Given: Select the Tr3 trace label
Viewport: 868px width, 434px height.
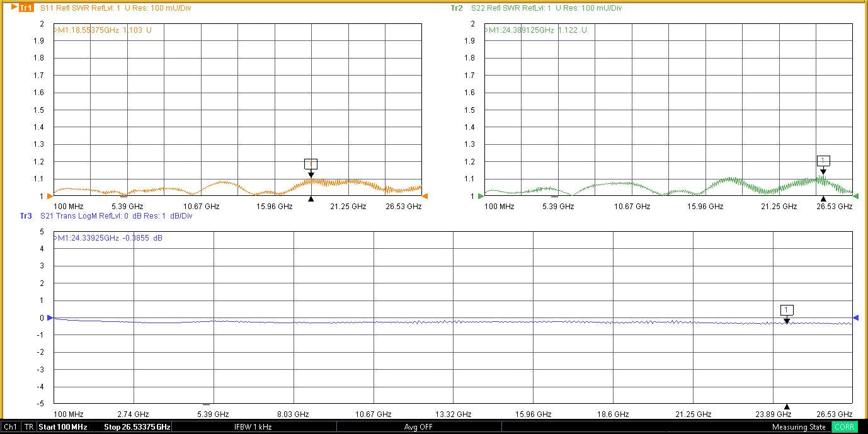Looking at the screenshot, I should click(26, 216).
